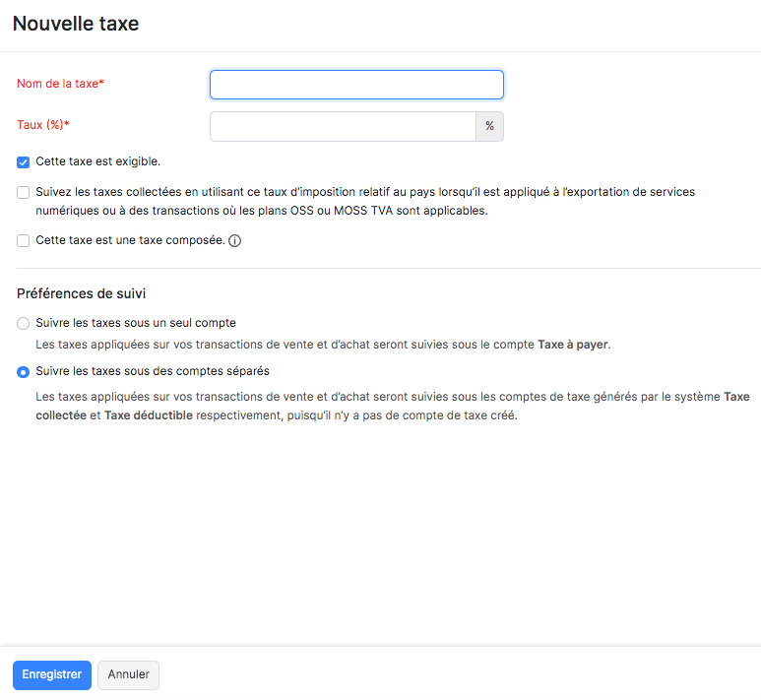Viewport: 761px width, 700px height.
Task: Select 'Suivre les taxes sous des comptes séparés'
Action: coord(23,372)
